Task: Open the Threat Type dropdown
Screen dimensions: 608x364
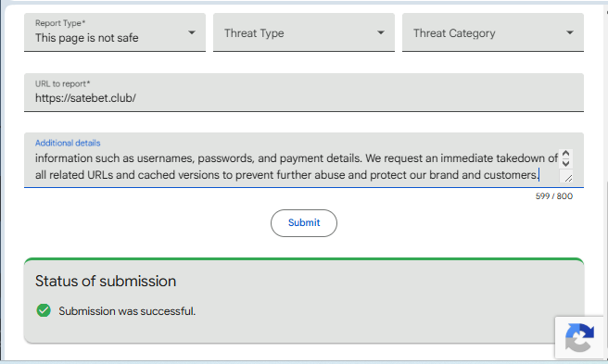Action: (x=304, y=32)
